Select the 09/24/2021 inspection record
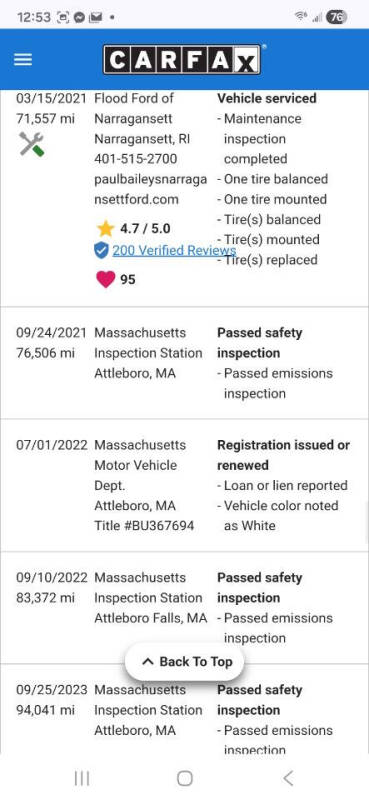Screen dimensions: 369x800 184,363
